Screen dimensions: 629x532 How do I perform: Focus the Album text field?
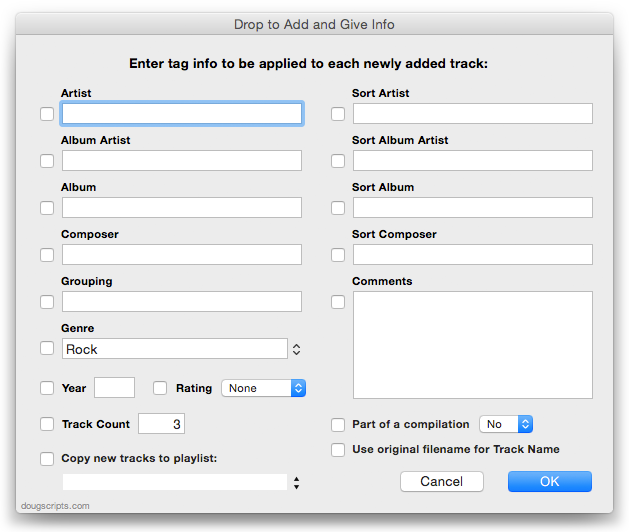[182, 207]
